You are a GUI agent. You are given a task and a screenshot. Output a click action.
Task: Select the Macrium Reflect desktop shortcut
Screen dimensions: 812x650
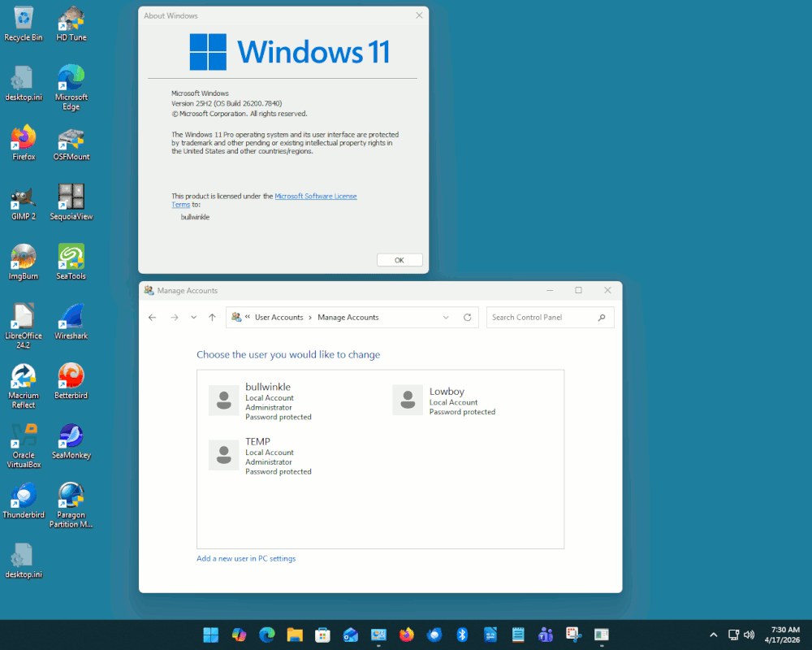(x=24, y=386)
